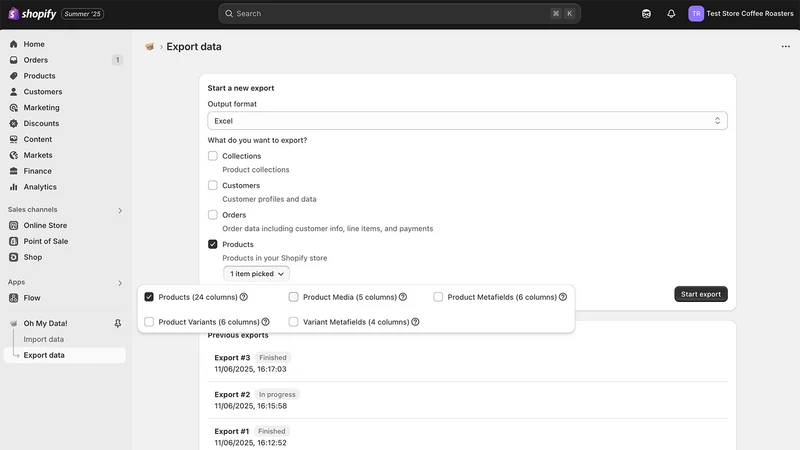Click the Oh My Data! app icon
This screenshot has height=450, width=800.
point(14,323)
